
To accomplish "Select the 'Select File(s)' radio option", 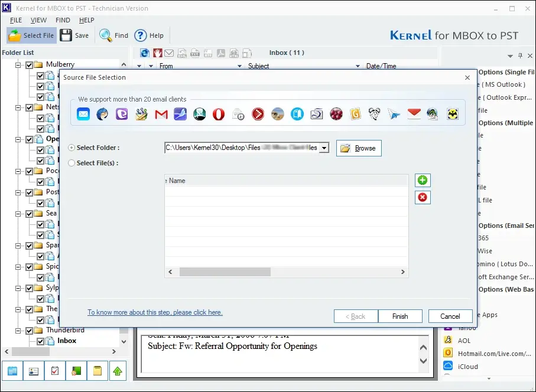I will 72,163.
